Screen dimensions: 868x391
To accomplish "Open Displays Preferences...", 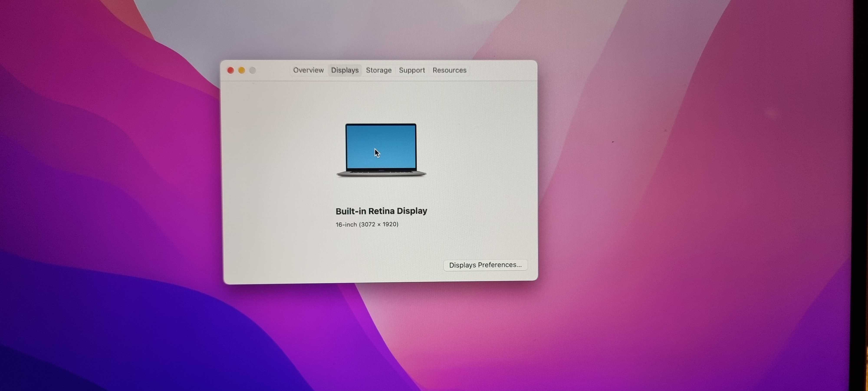I will (485, 265).
